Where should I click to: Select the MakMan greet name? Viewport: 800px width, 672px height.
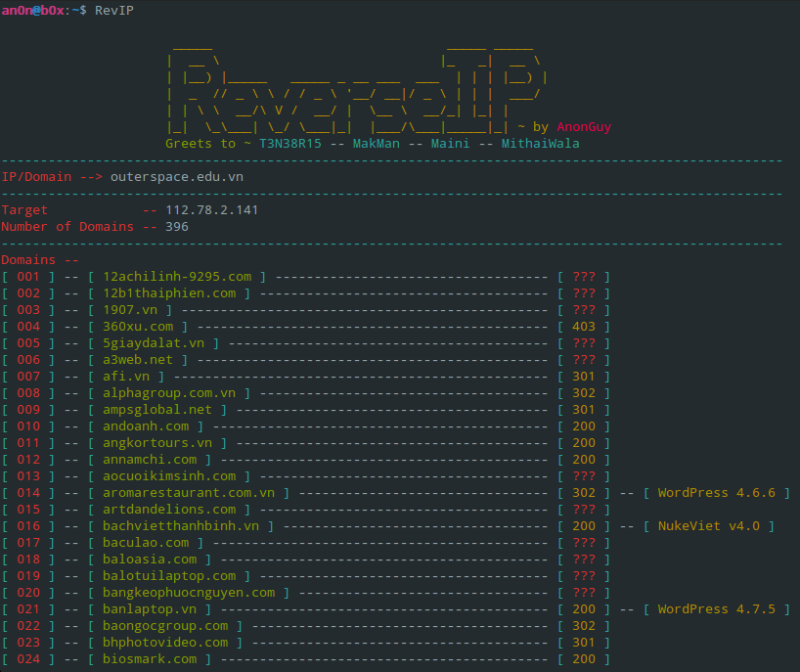tap(376, 144)
